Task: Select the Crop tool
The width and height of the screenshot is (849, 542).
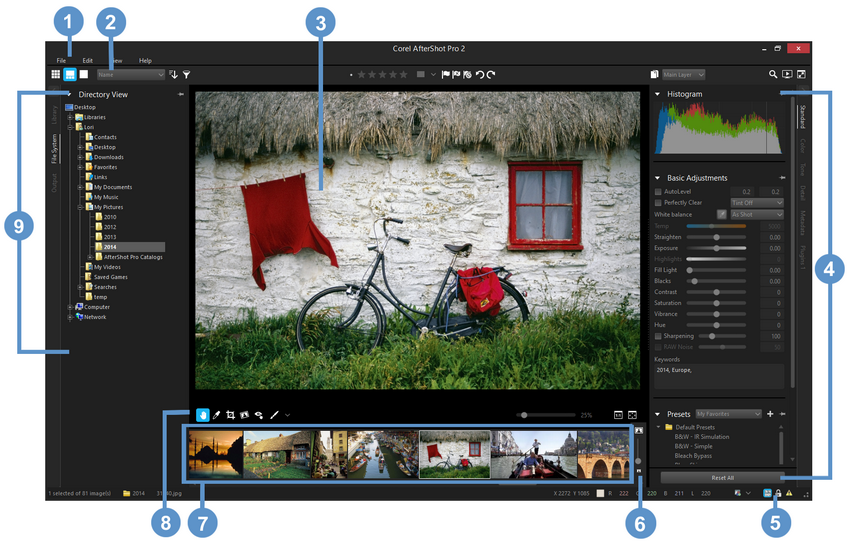Action: pyautogui.click(x=230, y=414)
